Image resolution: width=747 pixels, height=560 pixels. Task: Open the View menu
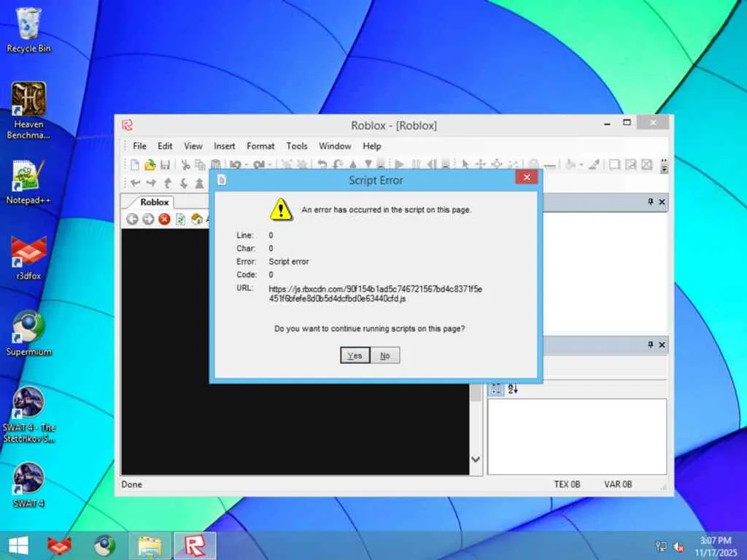[x=193, y=146]
